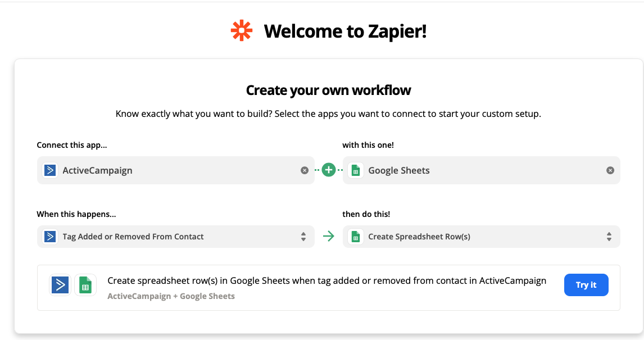Click the Zapier orange asterisk logo
The image size is (644, 340).
pos(242,30)
